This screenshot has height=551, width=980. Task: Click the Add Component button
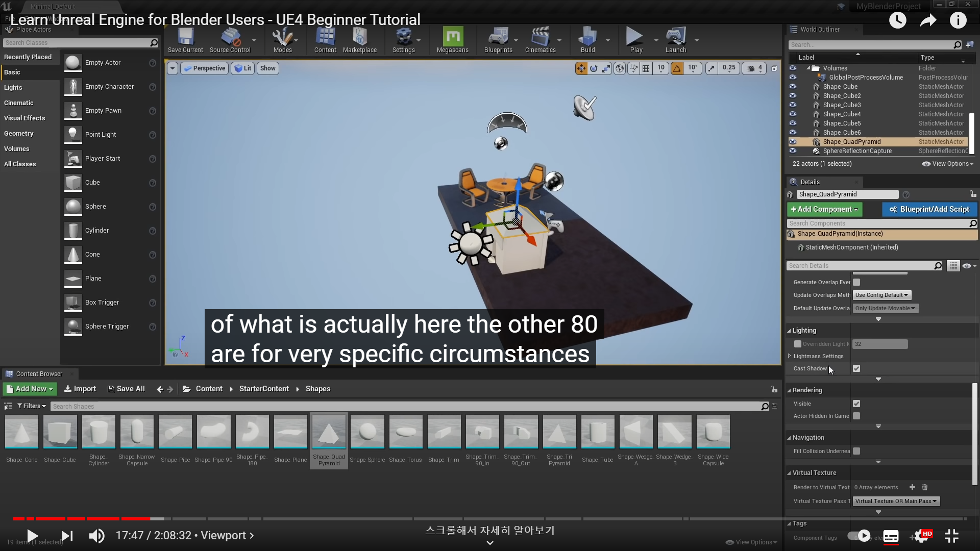click(824, 209)
